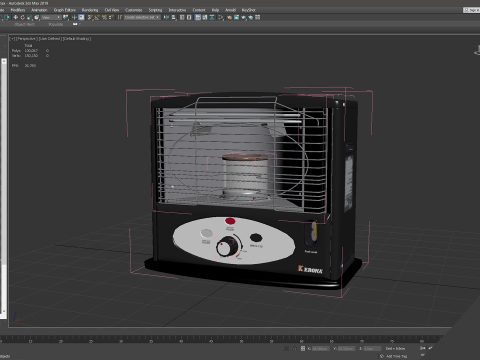The width and height of the screenshot is (480, 360).
Task: Open the Rendered Frame Window
Action: click(236, 17)
